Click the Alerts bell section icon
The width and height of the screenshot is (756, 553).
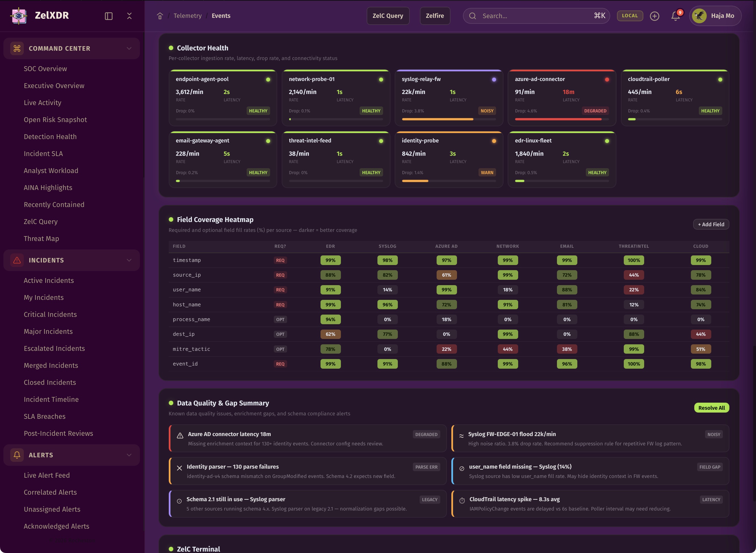[17, 455]
